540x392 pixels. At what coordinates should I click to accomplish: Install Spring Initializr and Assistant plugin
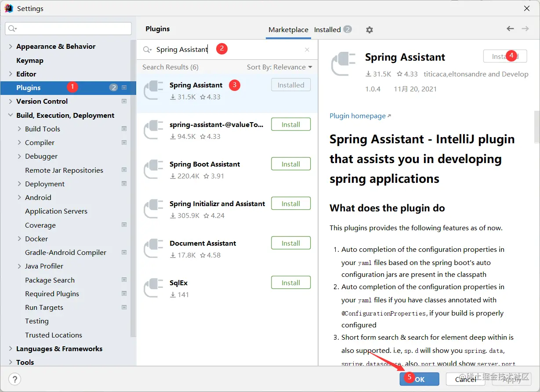click(x=291, y=203)
